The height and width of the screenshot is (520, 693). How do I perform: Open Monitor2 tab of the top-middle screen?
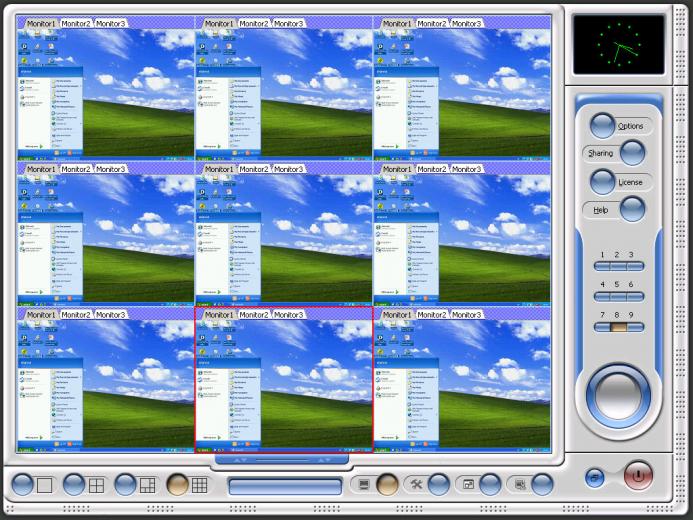tap(254, 23)
